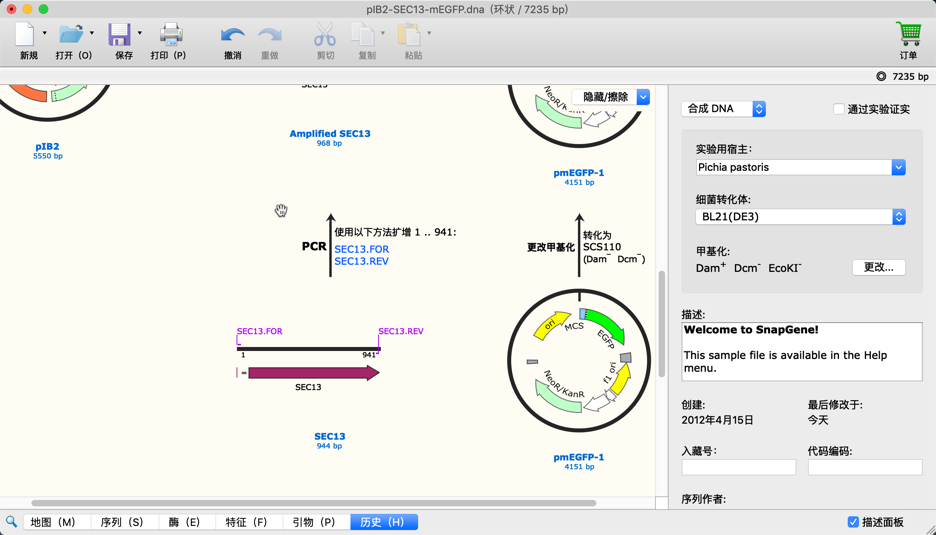
Task: Click the 更改... methylation button
Action: [878, 268]
